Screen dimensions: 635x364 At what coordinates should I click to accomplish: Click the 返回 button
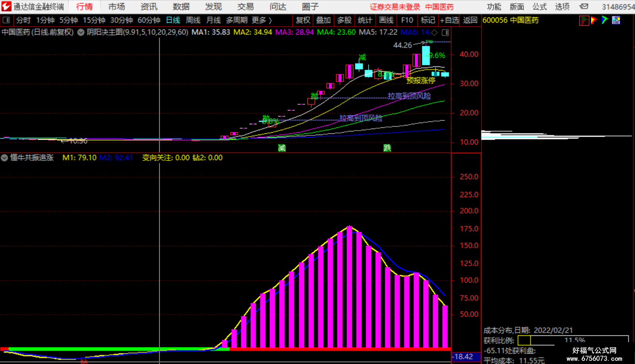[x=470, y=20]
